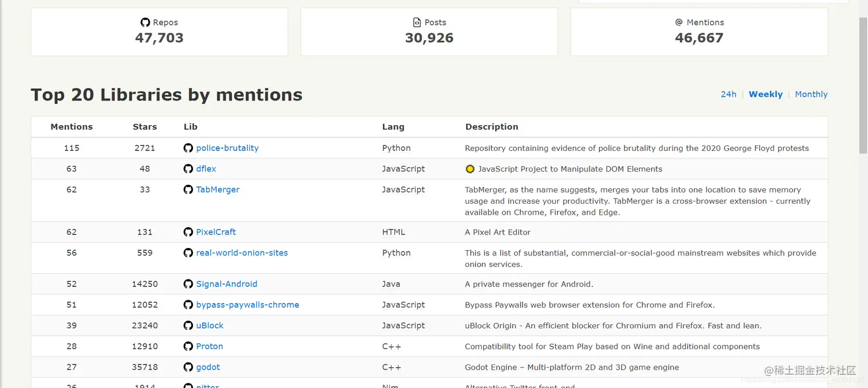Image resolution: width=868 pixels, height=388 pixels.
Task: Click GitHub icon beside police-brutality
Action: [188, 148]
